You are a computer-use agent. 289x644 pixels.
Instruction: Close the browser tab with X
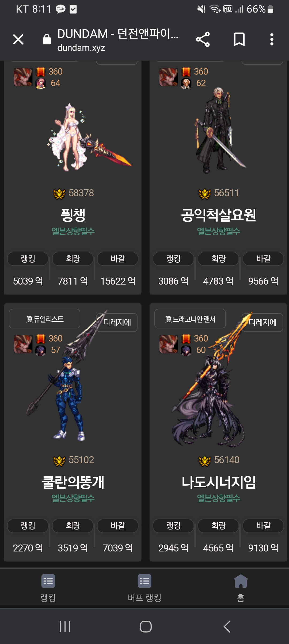click(x=18, y=40)
